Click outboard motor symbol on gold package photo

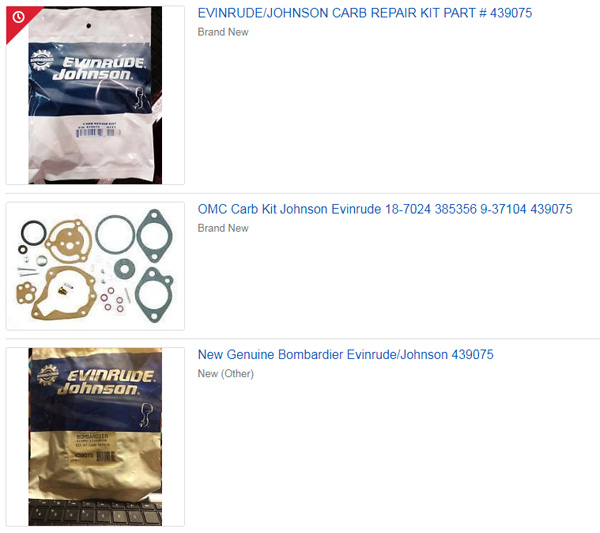coord(145,414)
